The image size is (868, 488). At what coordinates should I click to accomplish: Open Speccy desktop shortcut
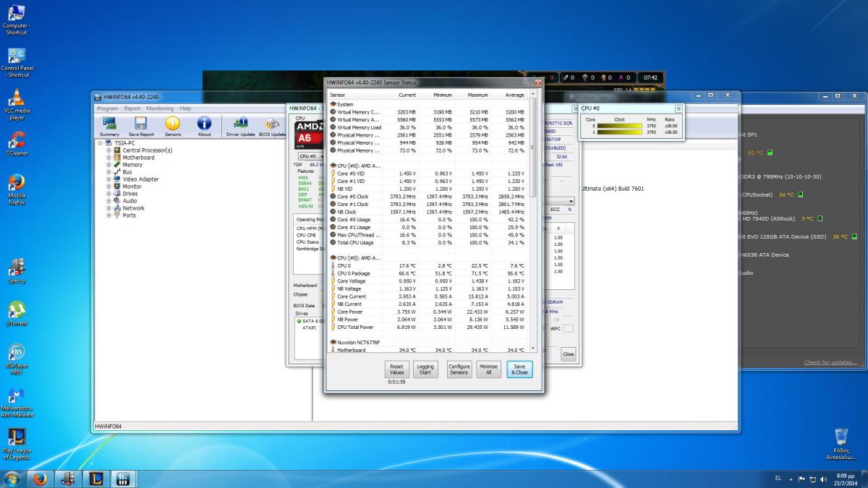point(17,270)
